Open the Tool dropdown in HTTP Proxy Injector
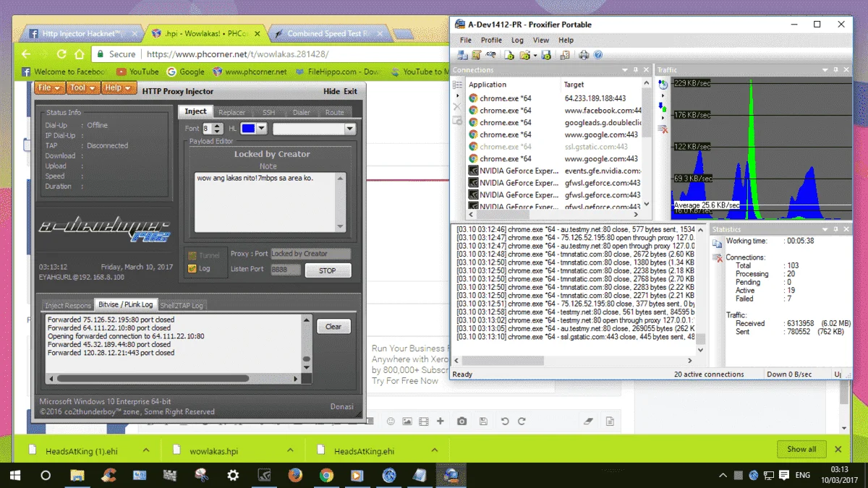The height and width of the screenshot is (488, 868). (x=82, y=88)
